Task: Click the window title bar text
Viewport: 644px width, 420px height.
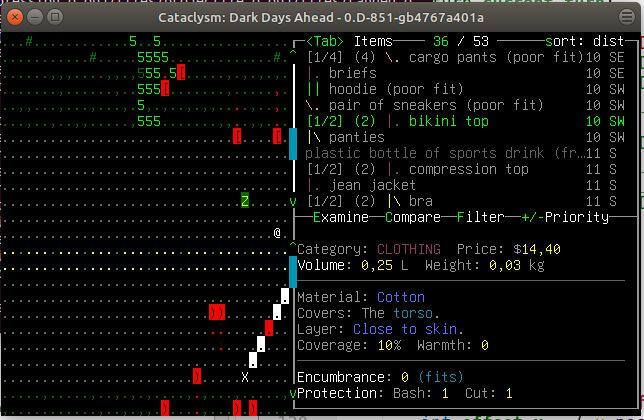Action: pos(321,18)
